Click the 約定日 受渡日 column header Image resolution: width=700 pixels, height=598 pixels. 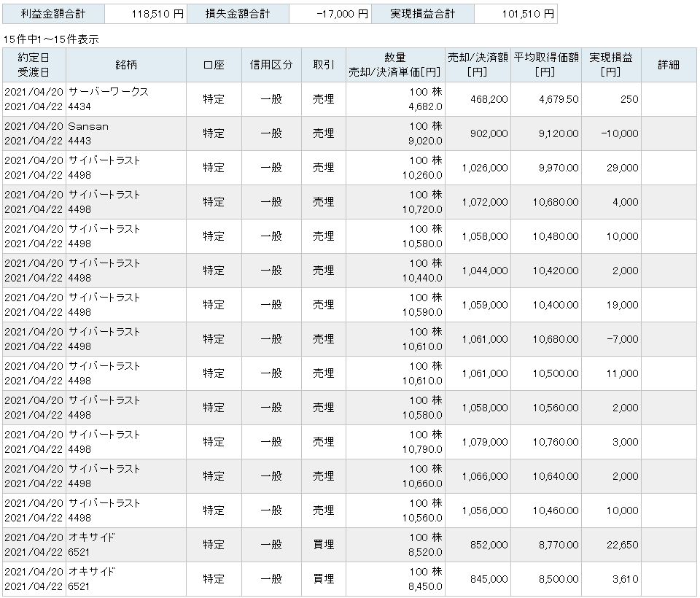(34, 65)
